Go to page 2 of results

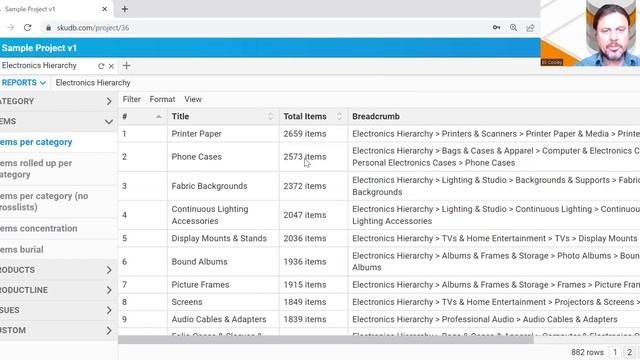(629, 352)
